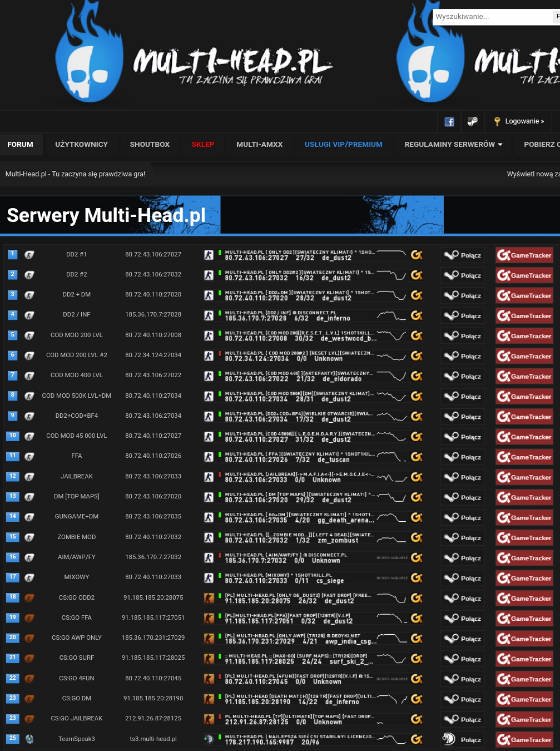The height and width of the screenshot is (751, 560).
Task: Go to the Sklep menu item
Action: click(203, 145)
